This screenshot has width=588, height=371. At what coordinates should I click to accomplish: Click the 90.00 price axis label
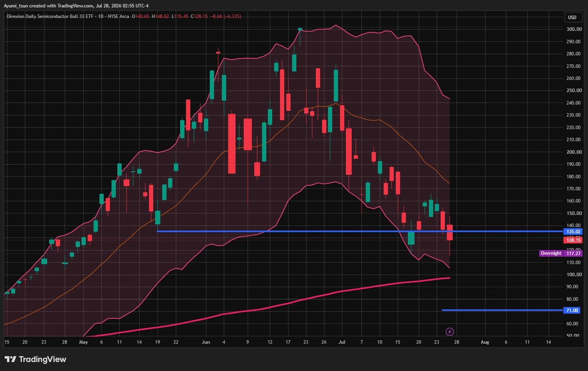tap(572, 287)
